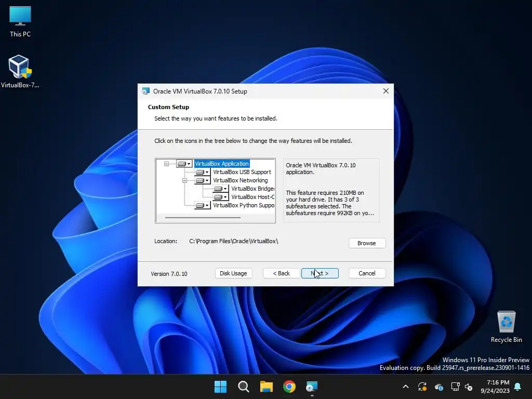Cancel the VirtualBox setup
This screenshot has height=399, width=532.
coord(367,273)
